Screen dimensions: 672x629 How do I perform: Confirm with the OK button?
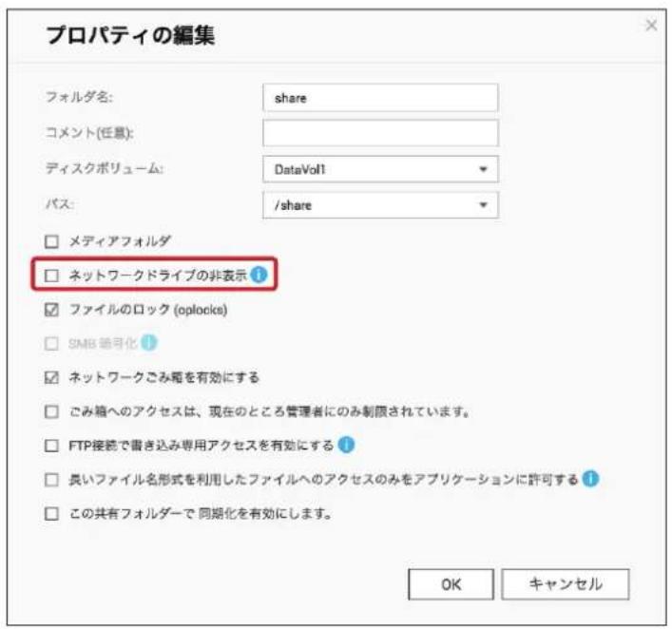[x=451, y=584]
